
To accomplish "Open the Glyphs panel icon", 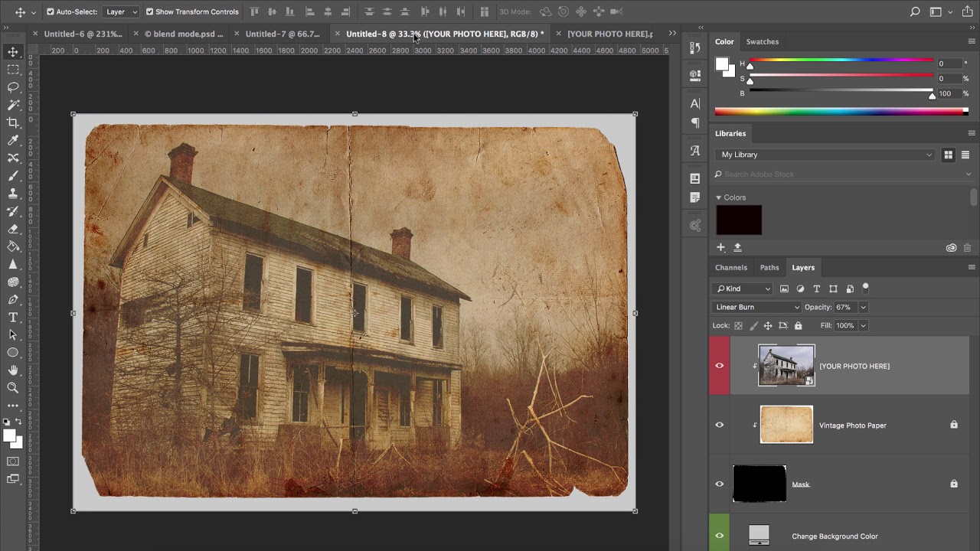I will 695,151.
